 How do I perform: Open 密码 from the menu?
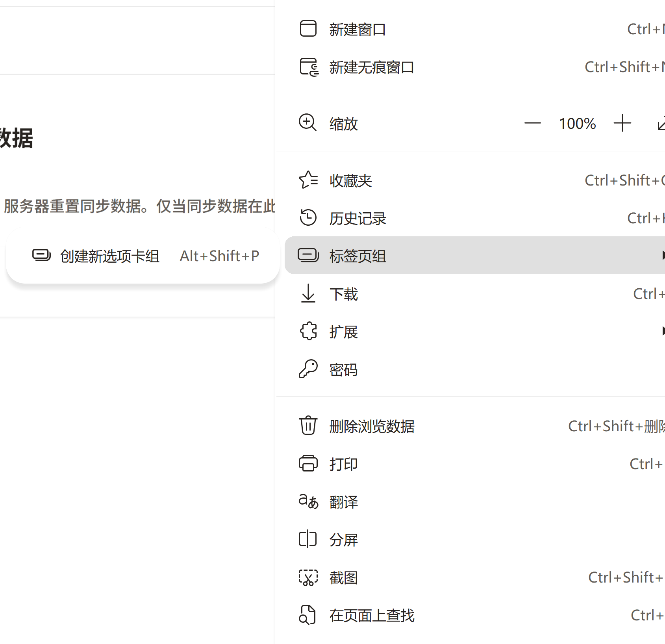coord(474,369)
